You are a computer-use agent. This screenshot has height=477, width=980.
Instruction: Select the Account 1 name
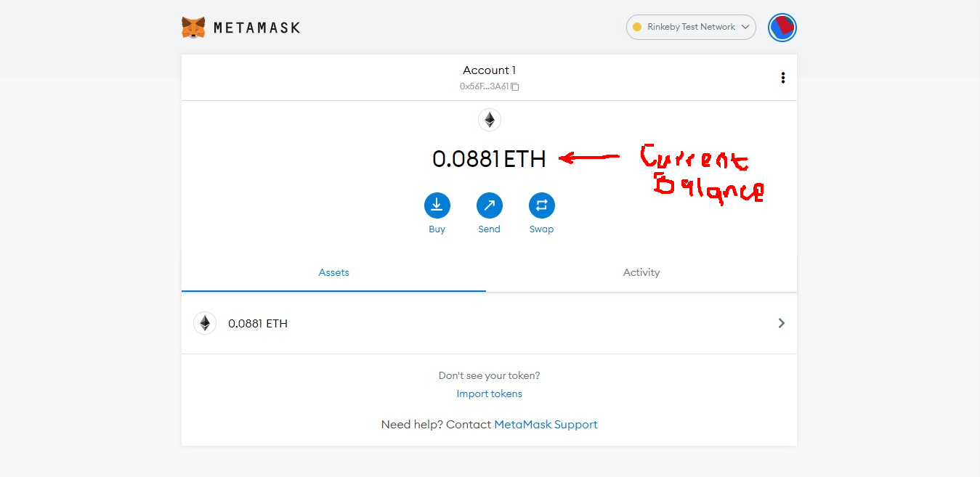click(489, 70)
